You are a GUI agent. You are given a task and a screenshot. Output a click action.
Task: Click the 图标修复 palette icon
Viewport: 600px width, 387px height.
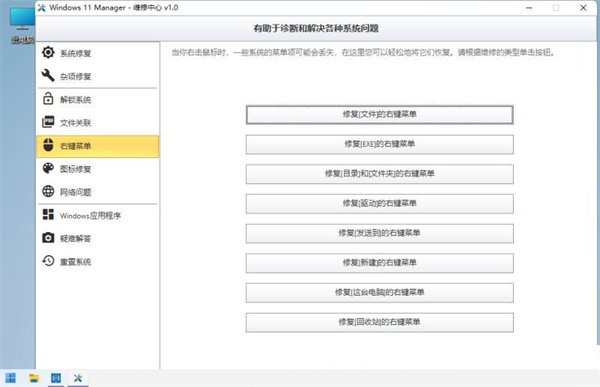(x=48, y=168)
